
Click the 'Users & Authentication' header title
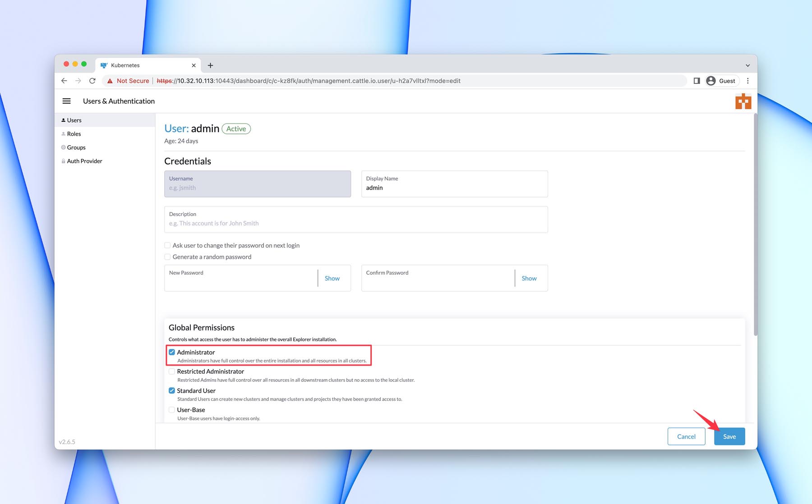click(x=119, y=101)
